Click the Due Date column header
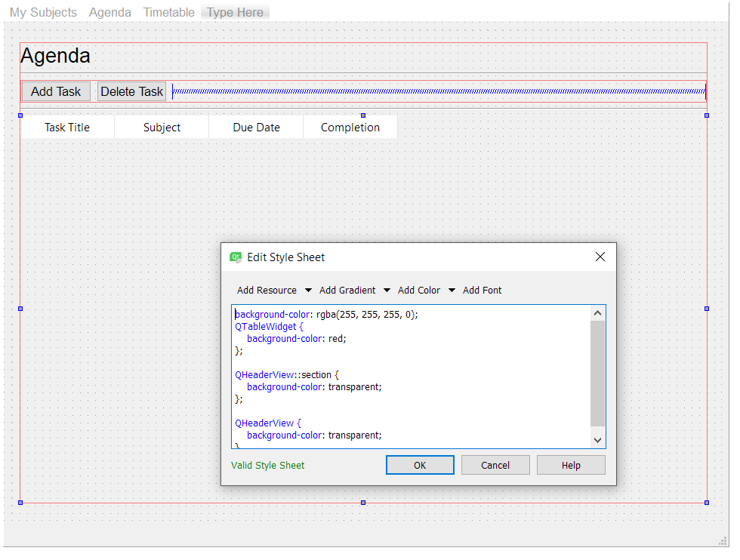 256,128
